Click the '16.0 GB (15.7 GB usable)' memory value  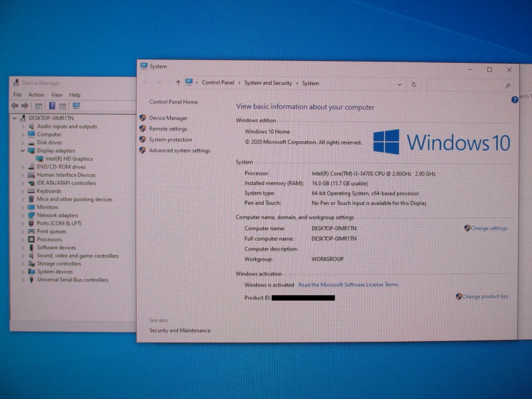pos(340,183)
